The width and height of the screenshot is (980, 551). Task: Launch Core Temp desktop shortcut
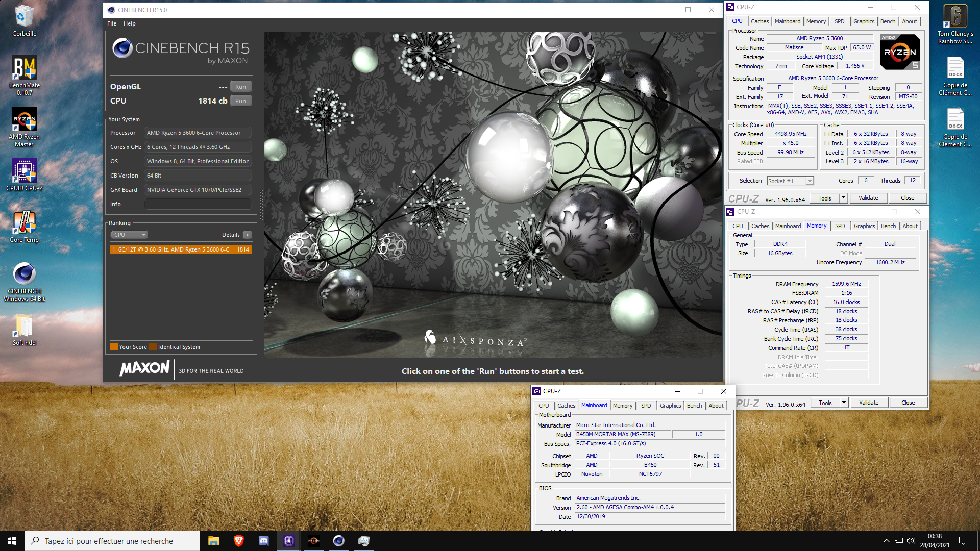(x=24, y=227)
